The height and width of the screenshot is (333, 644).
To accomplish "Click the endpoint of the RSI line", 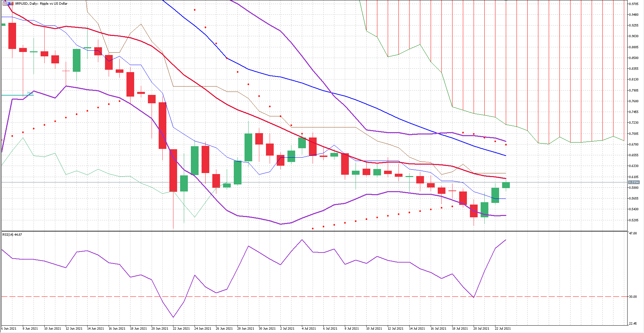I will click(506, 240).
